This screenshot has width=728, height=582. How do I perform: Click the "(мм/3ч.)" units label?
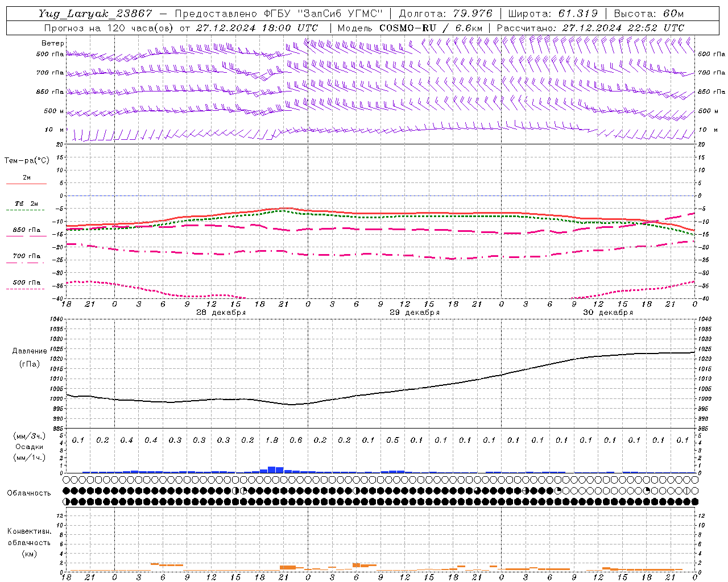[30, 436]
